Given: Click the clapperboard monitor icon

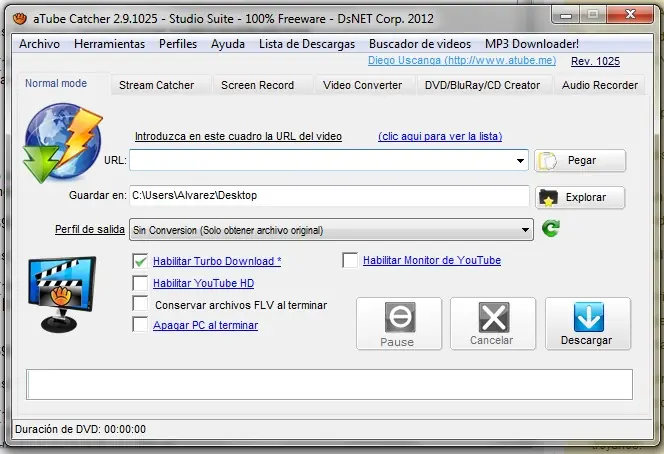Looking at the screenshot, I should (x=62, y=294).
